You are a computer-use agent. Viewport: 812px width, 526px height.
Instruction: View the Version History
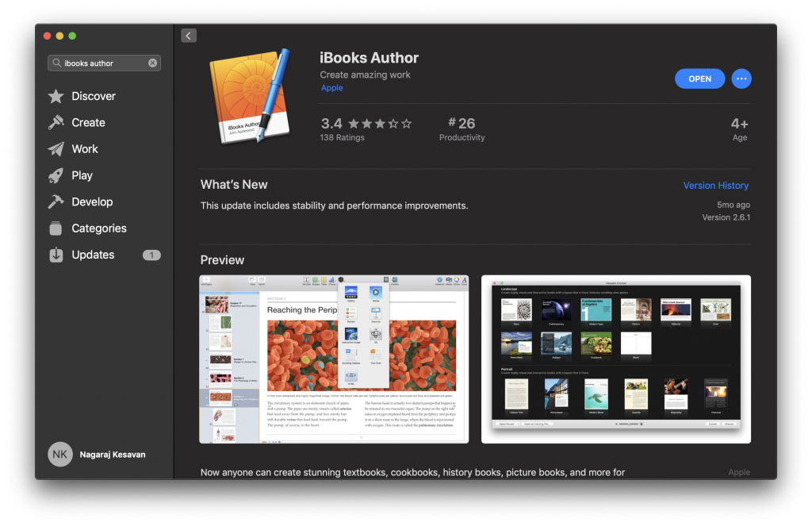(716, 186)
